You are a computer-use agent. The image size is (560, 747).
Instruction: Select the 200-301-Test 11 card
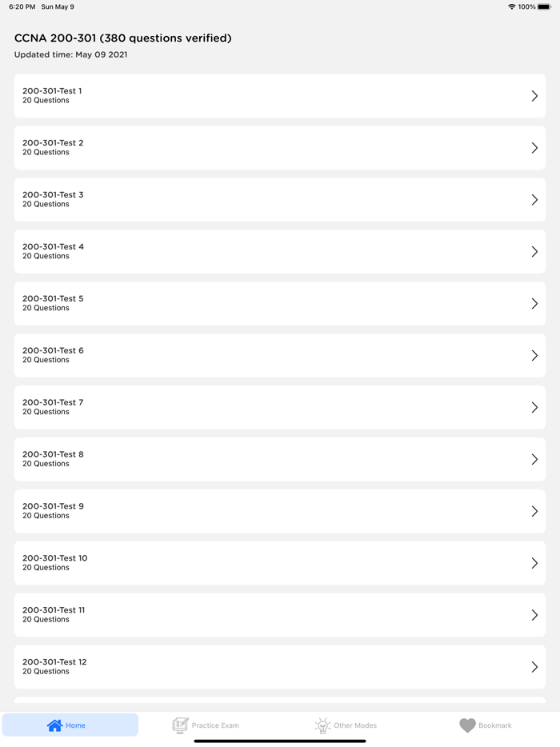click(x=280, y=615)
